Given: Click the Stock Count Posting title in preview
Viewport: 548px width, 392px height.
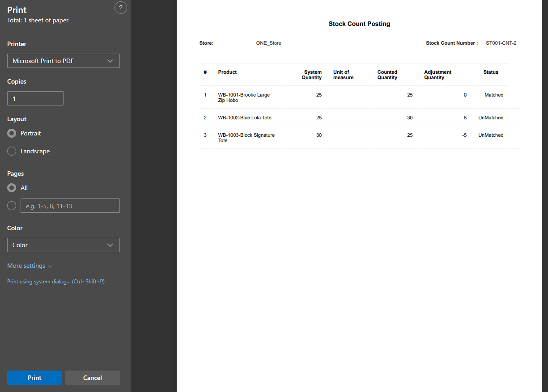Looking at the screenshot, I should tap(359, 24).
